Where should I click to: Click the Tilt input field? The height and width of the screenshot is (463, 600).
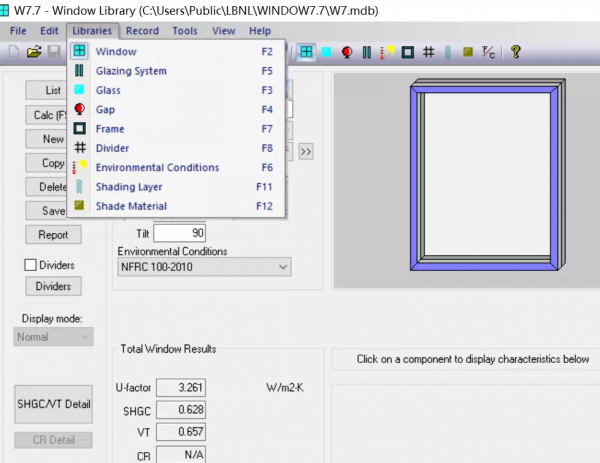coord(179,233)
